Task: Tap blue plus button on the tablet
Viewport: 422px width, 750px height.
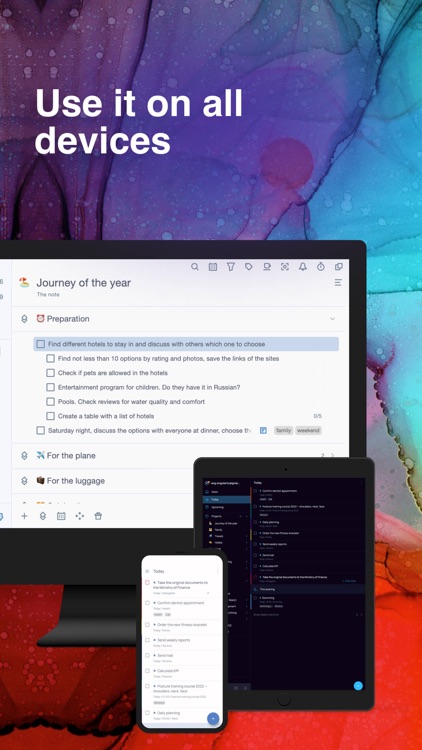Action: [x=358, y=685]
